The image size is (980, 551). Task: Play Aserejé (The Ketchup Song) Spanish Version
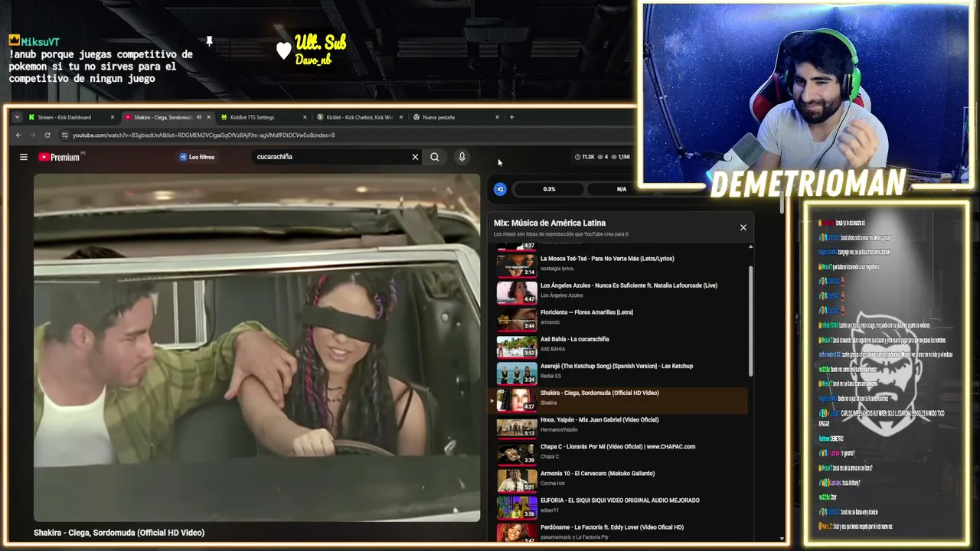pyautogui.click(x=616, y=366)
